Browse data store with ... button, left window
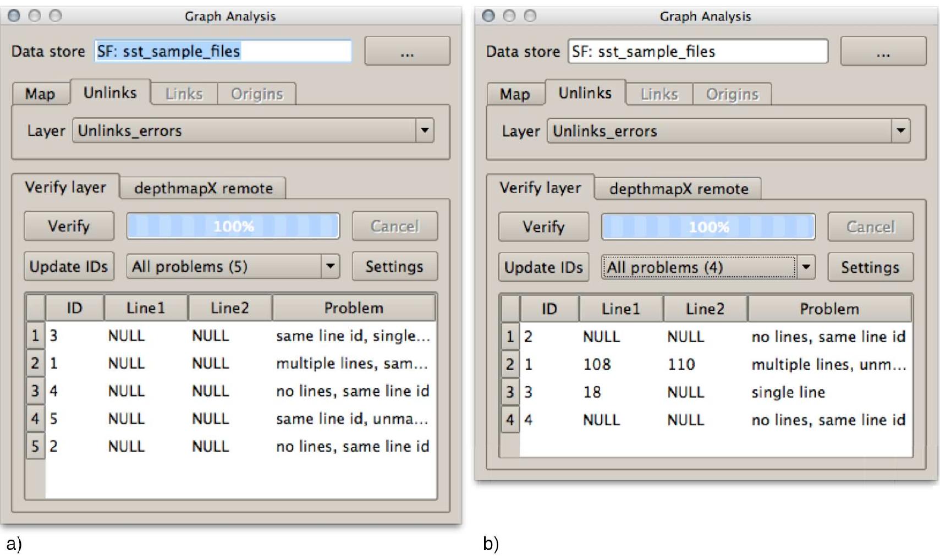 point(407,51)
